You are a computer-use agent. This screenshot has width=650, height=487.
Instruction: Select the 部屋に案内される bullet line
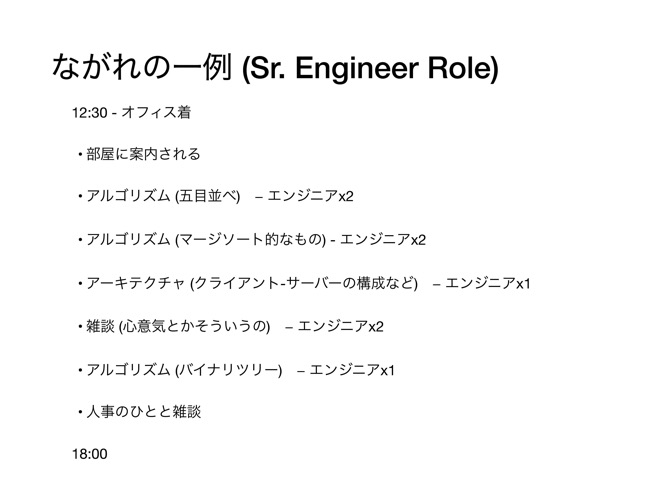(x=143, y=154)
